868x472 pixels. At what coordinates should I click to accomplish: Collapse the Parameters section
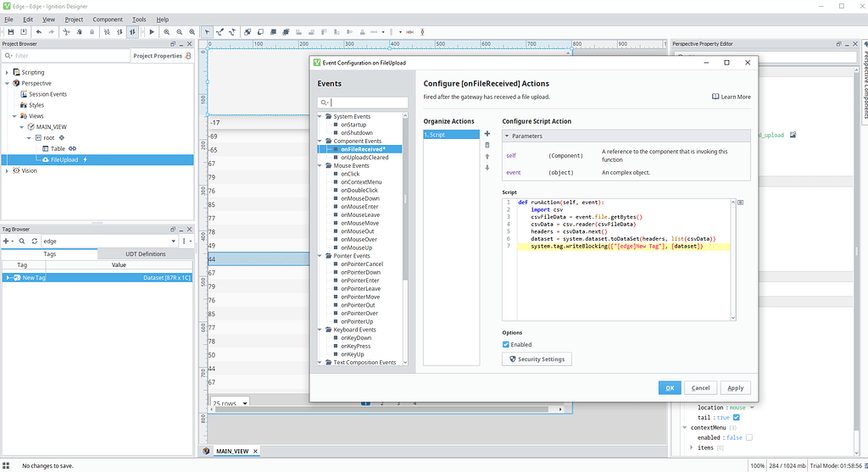point(507,136)
